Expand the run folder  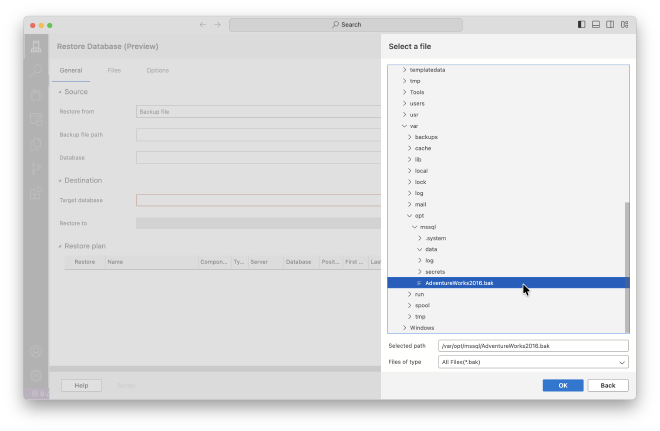click(x=409, y=294)
